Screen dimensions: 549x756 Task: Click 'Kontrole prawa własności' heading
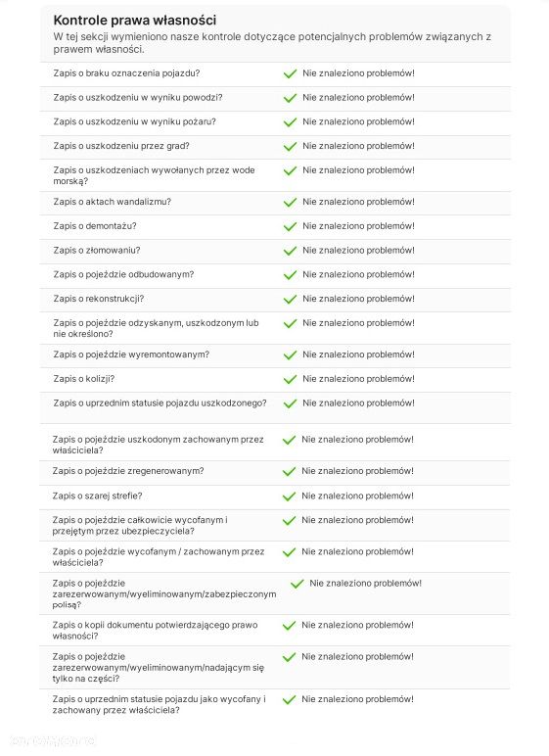point(134,21)
